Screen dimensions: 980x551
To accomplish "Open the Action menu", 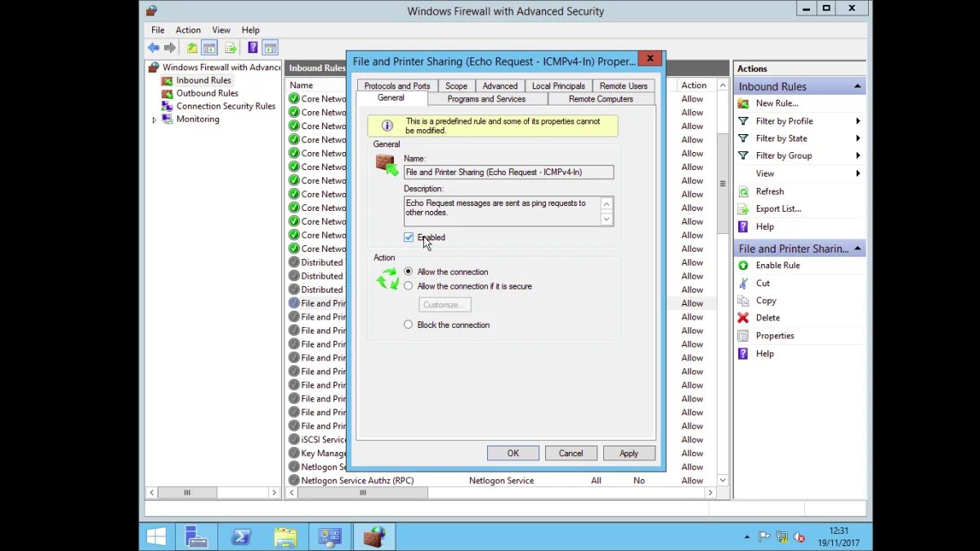I will [x=187, y=30].
